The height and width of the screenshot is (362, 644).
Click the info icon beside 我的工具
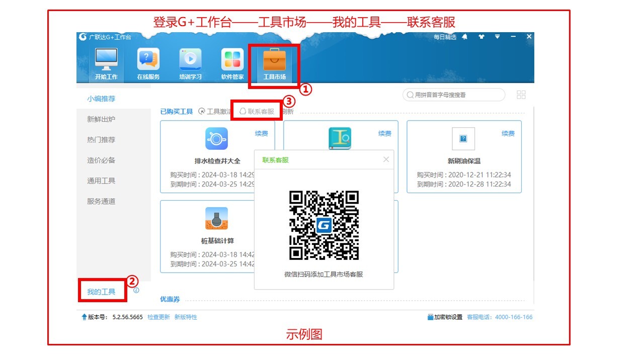tap(136, 290)
